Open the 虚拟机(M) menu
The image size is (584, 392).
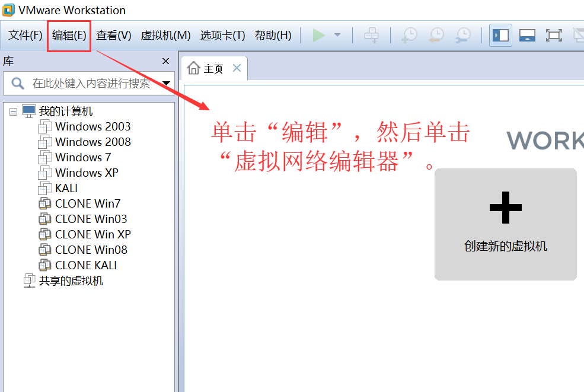point(165,36)
